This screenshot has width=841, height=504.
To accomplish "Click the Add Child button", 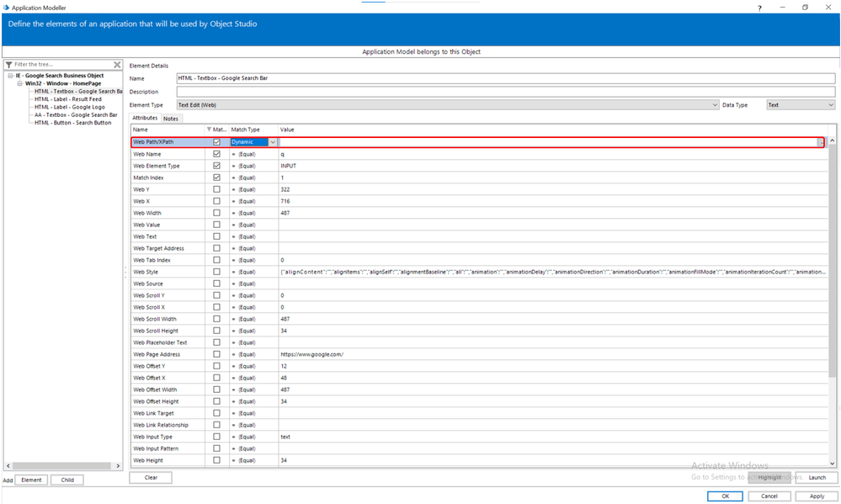I will tap(67, 480).
